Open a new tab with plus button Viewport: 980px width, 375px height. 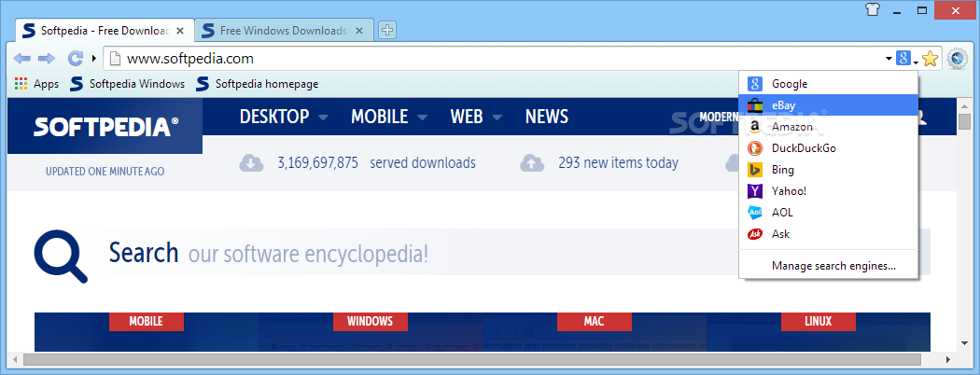point(387,29)
